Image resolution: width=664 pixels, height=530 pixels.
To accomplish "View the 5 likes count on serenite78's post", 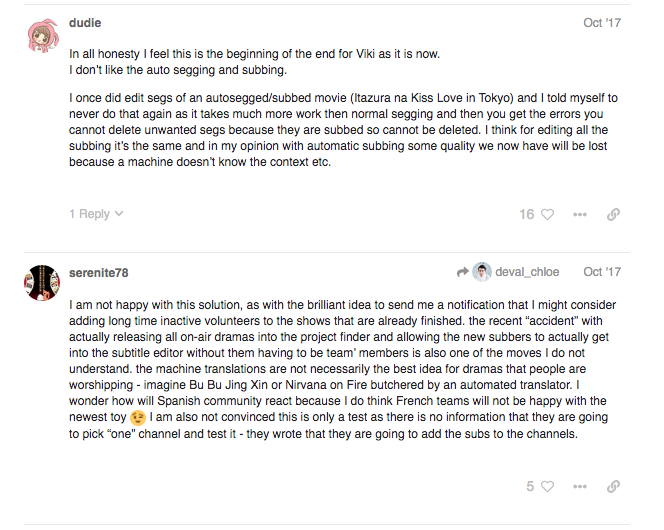I will pyautogui.click(x=530, y=486).
